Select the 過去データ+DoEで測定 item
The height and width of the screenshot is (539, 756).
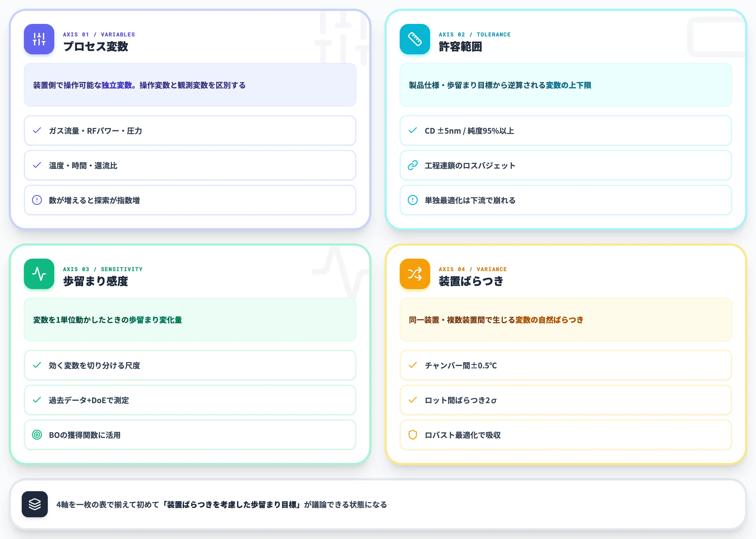pos(190,400)
